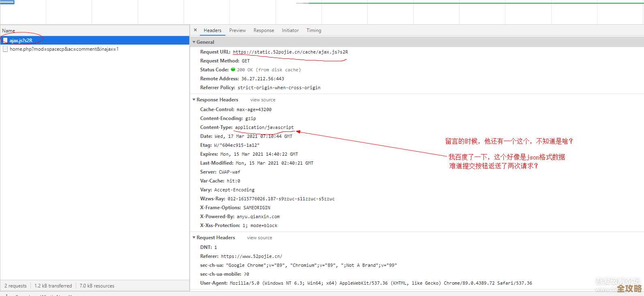This screenshot has width=644, height=296.
Task: Click the X-Frame-Options SAMEORIGIN value
Action: tap(257, 208)
